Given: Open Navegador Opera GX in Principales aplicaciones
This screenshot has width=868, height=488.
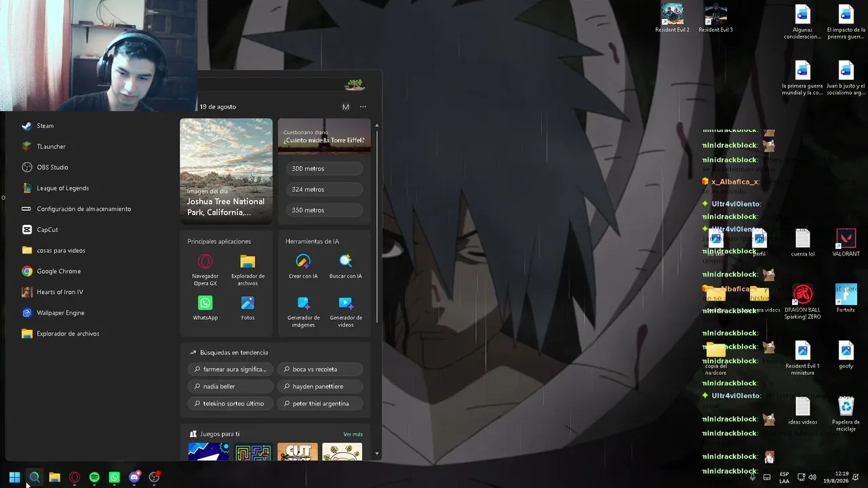Looking at the screenshot, I should (x=205, y=270).
